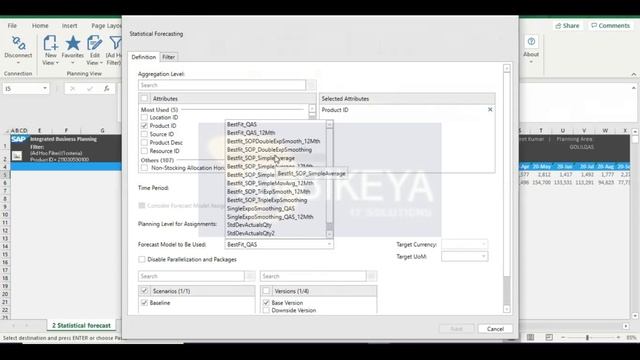640x360 pixels.
Task: Check the Product Desc attribute
Action: click(x=144, y=142)
